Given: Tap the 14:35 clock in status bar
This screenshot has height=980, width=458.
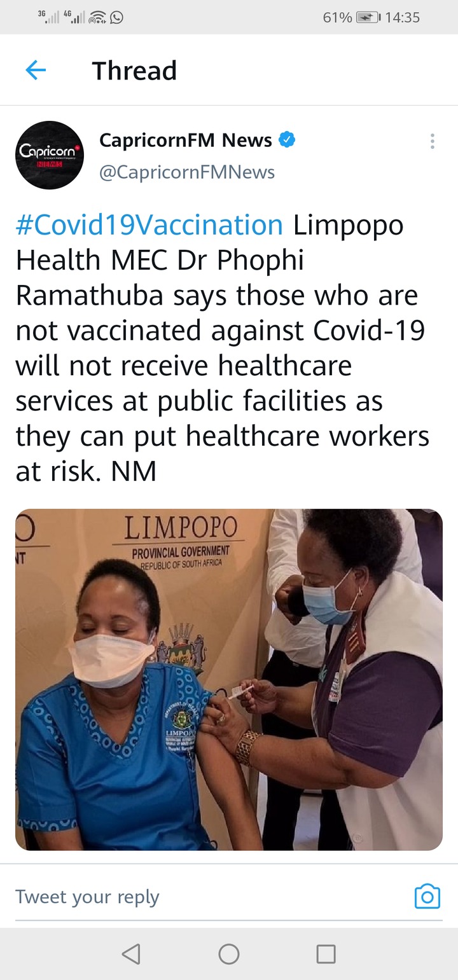Looking at the screenshot, I should click(x=403, y=18).
